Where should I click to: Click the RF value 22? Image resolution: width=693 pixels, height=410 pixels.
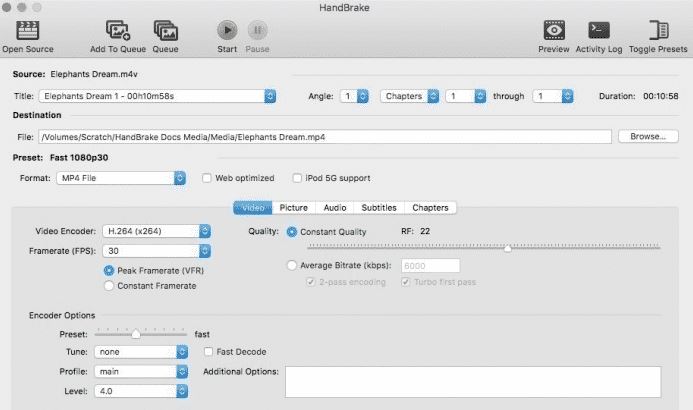[425, 231]
